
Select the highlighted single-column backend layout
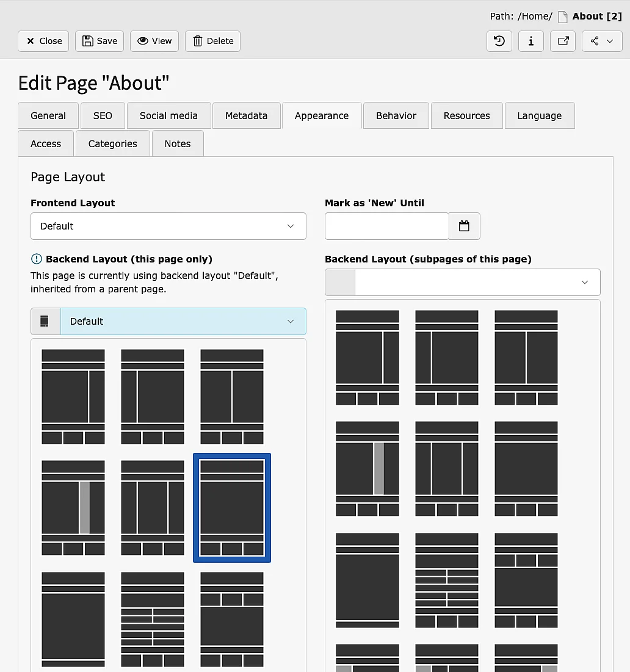click(232, 508)
